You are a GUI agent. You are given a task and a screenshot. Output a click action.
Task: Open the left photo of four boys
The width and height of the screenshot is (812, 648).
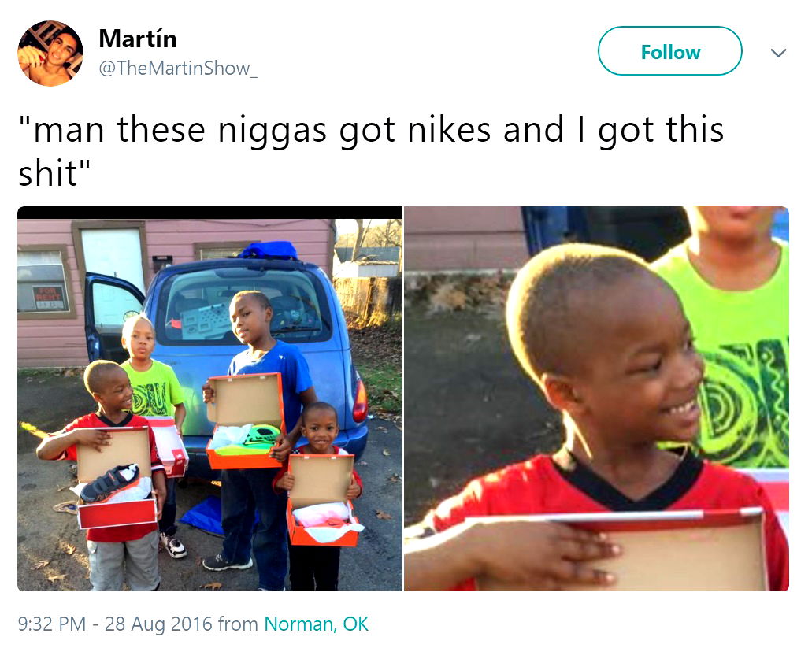(209, 398)
